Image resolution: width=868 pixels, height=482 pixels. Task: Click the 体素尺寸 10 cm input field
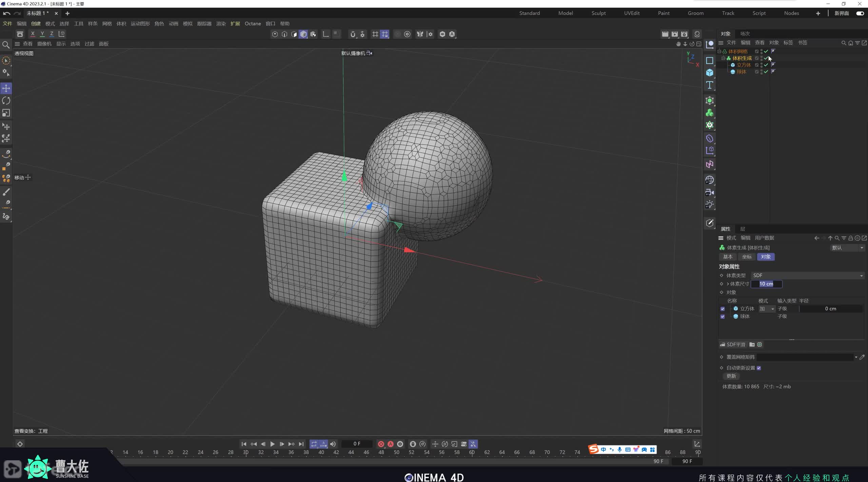coord(766,284)
